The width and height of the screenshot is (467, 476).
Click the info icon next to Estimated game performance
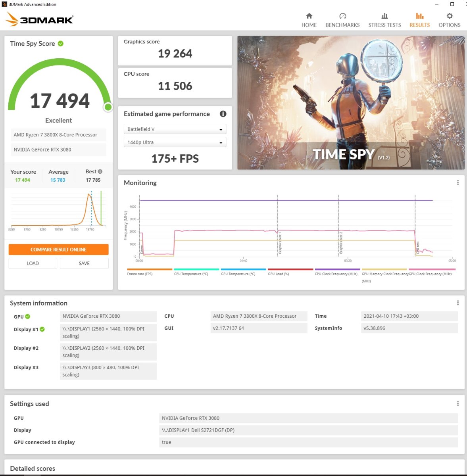coord(223,114)
